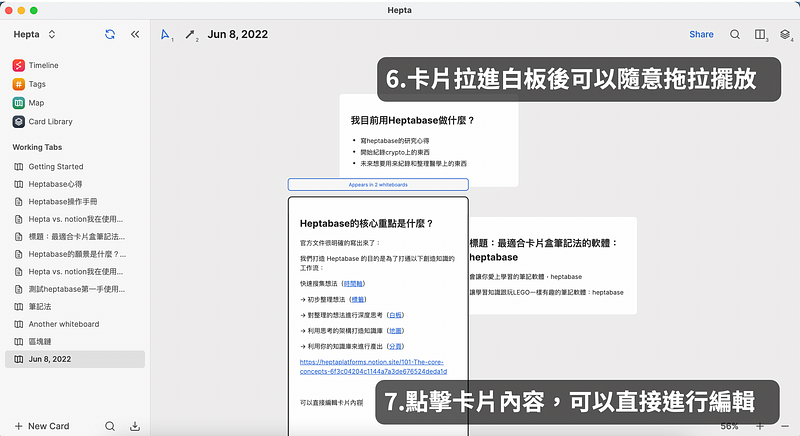
Task: Click the Appears in 2 whiteboards label
Action: [378, 185]
